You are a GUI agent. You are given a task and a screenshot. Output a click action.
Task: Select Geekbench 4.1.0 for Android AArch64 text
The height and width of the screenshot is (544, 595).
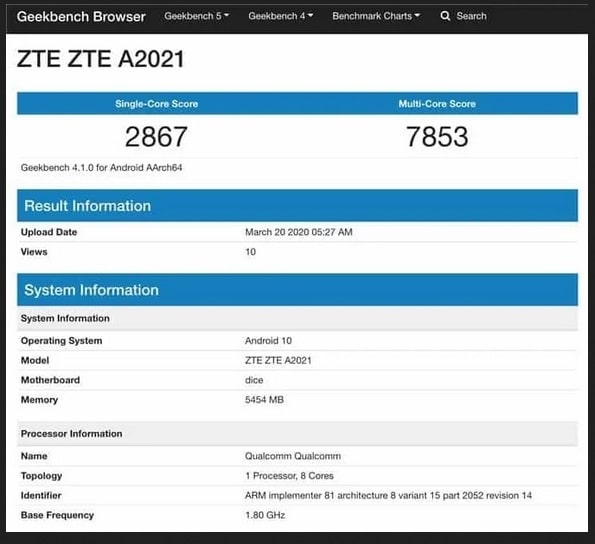[x=101, y=168]
